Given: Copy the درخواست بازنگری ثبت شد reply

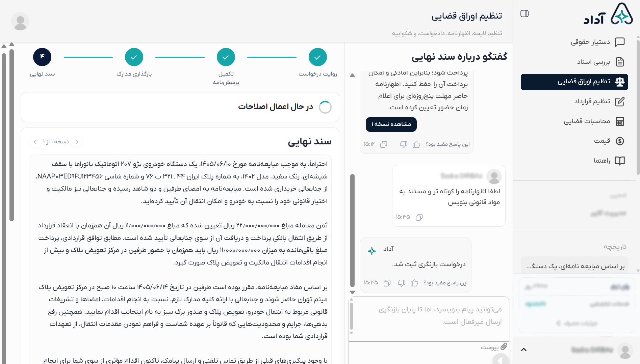Looking at the screenshot, I should click(x=387, y=283).
